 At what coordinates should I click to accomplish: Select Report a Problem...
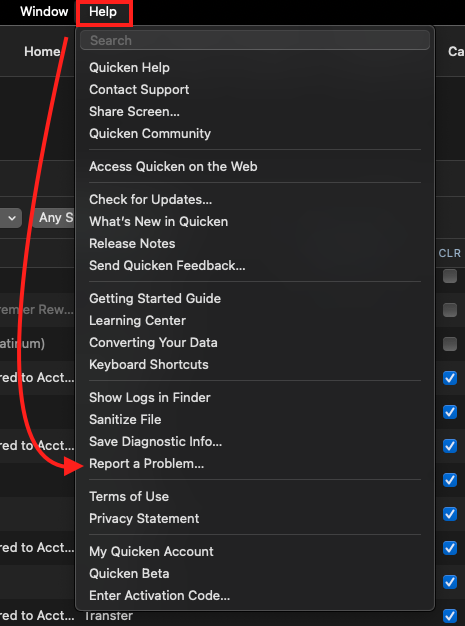pos(146,464)
